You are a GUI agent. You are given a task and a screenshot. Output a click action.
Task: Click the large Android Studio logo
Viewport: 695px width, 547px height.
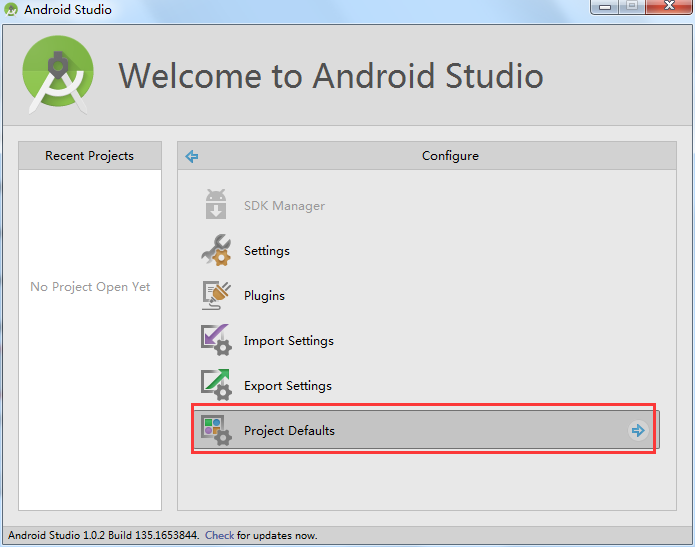pyautogui.click(x=59, y=75)
